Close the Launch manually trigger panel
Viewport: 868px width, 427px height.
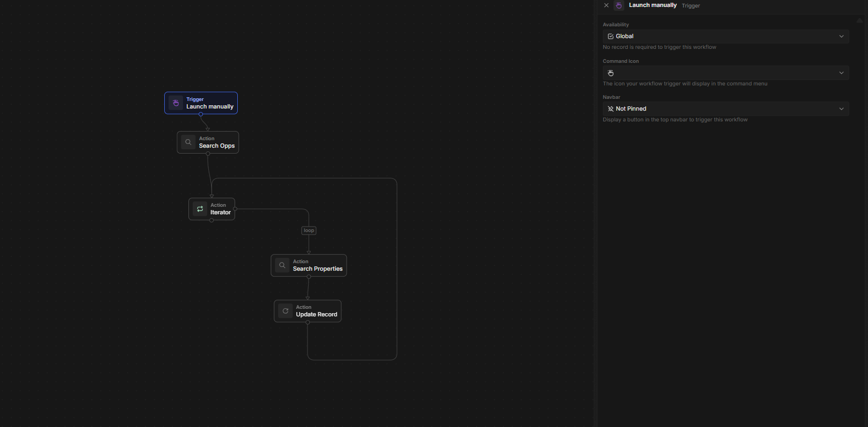coord(607,5)
